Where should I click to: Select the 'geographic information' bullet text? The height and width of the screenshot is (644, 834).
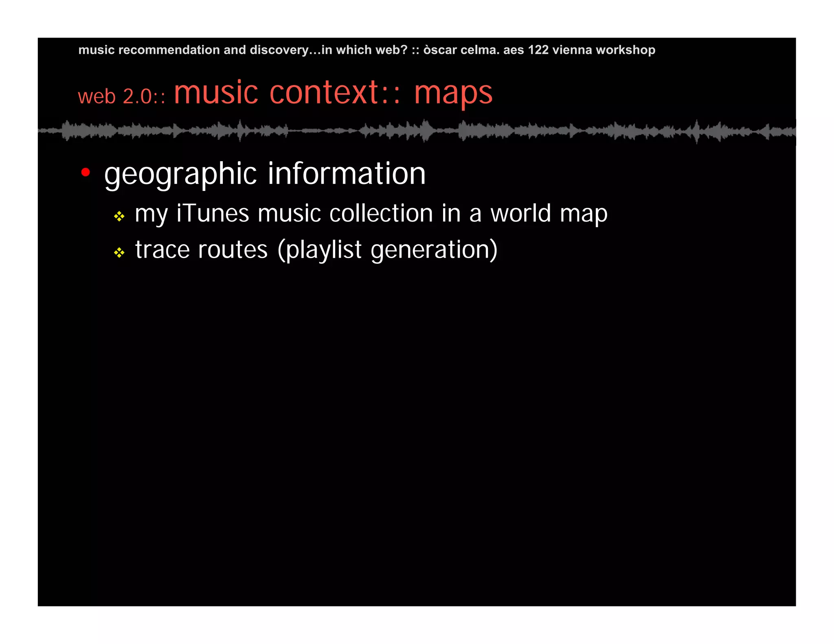tap(265, 174)
